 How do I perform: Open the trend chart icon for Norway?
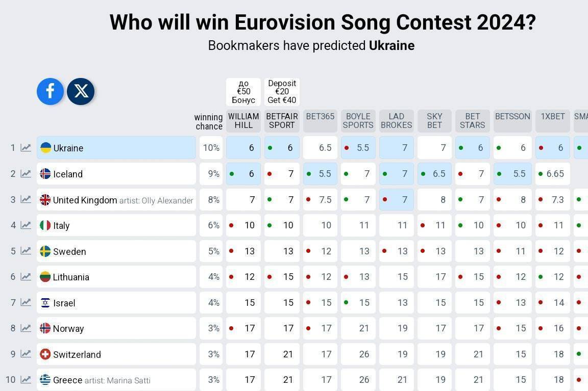[x=26, y=328]
